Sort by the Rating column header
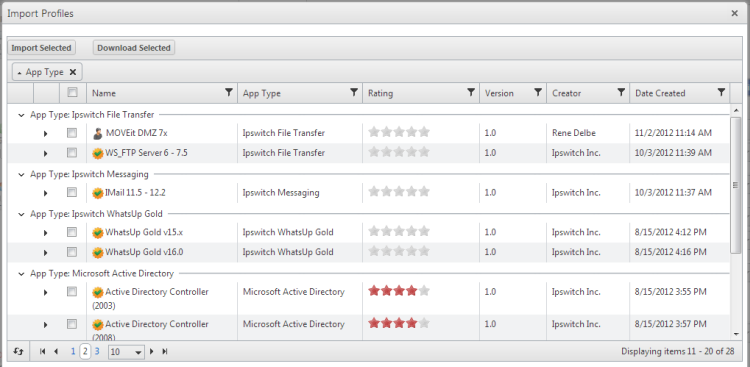Viewport: 750px width, 367px height. 380,93
